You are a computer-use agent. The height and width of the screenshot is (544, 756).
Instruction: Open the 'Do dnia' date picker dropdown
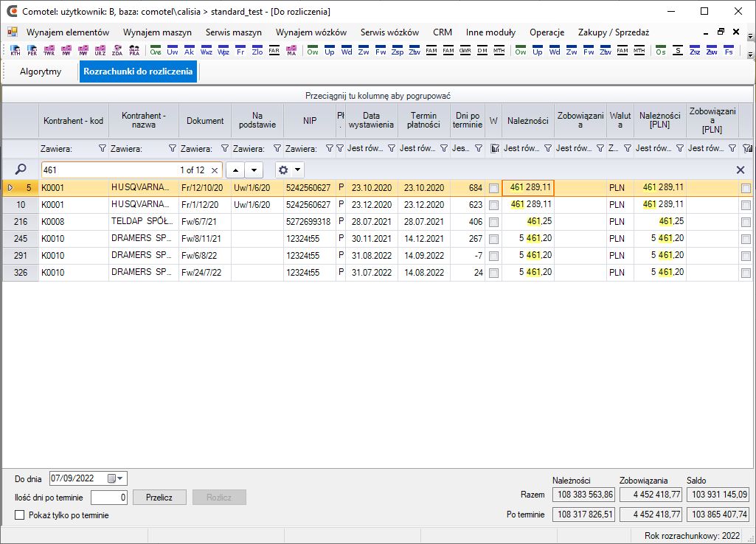pyautogui.click(x=117, y=478)
